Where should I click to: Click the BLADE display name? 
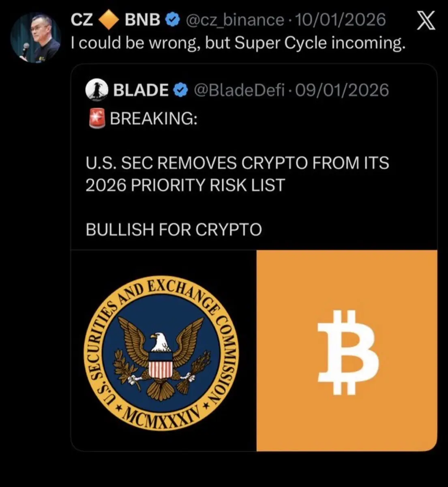(141, 90)
